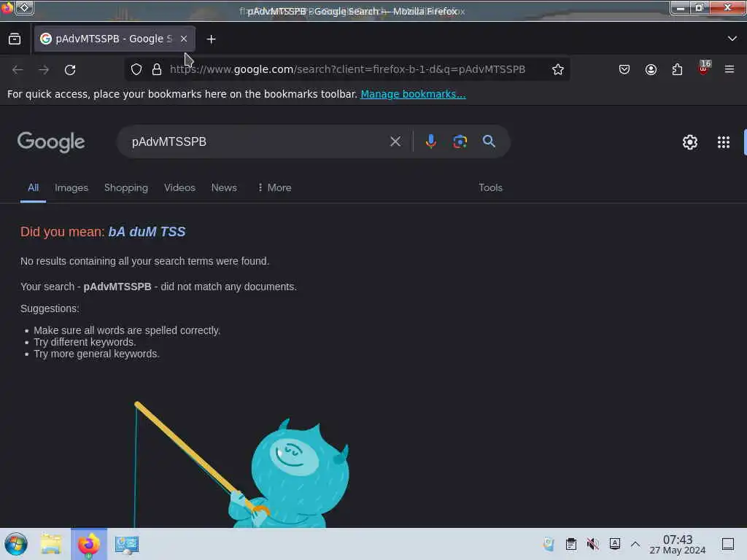Open the tray icon left of clipboard
The image size is (747, 560).
549,544
